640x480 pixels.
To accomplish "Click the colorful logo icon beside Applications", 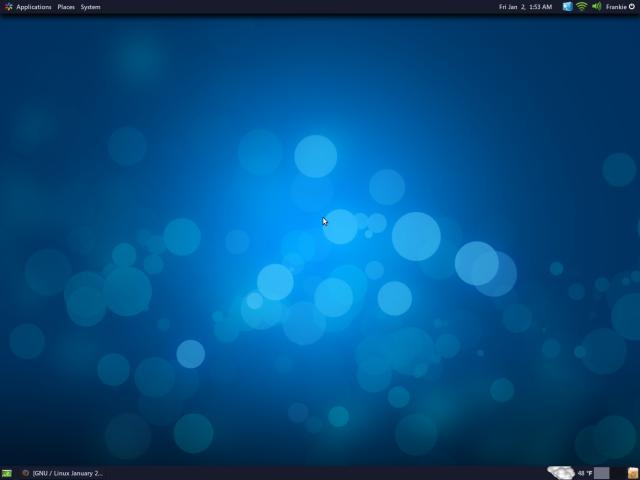I will tap(8, 7).
